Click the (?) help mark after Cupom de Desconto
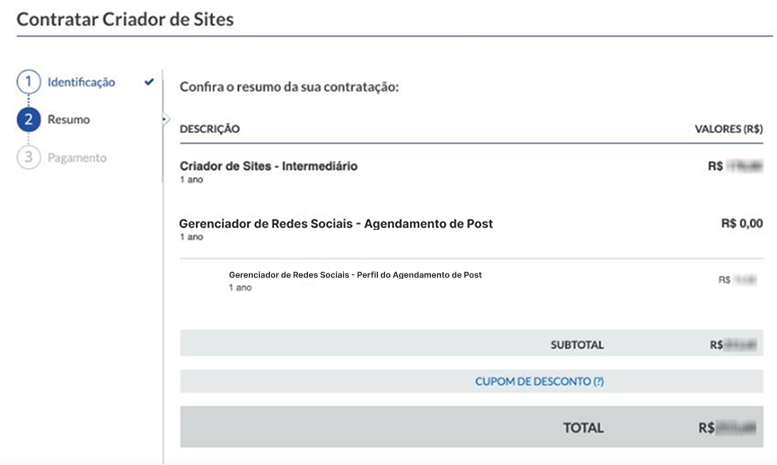Viewport: 777px width, 465px height. click(x=598, y=381)
